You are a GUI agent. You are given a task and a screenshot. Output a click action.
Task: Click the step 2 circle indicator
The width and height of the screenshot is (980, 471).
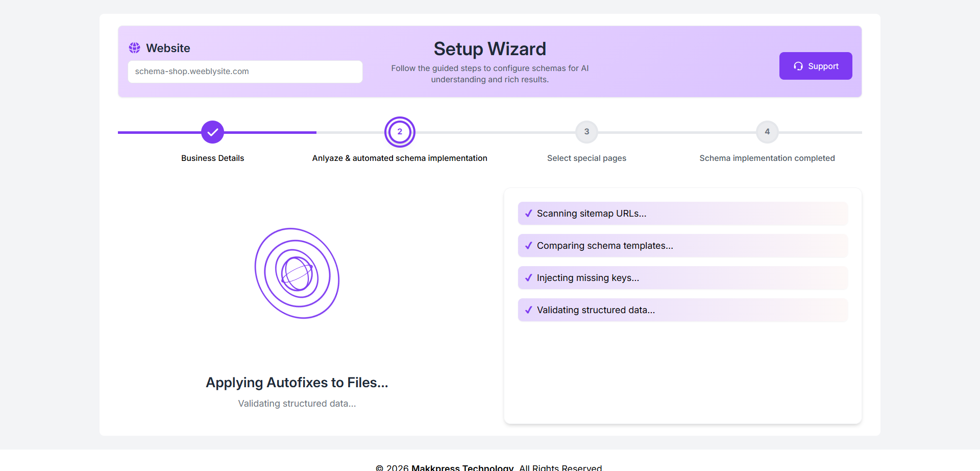(x=400, y=132)
